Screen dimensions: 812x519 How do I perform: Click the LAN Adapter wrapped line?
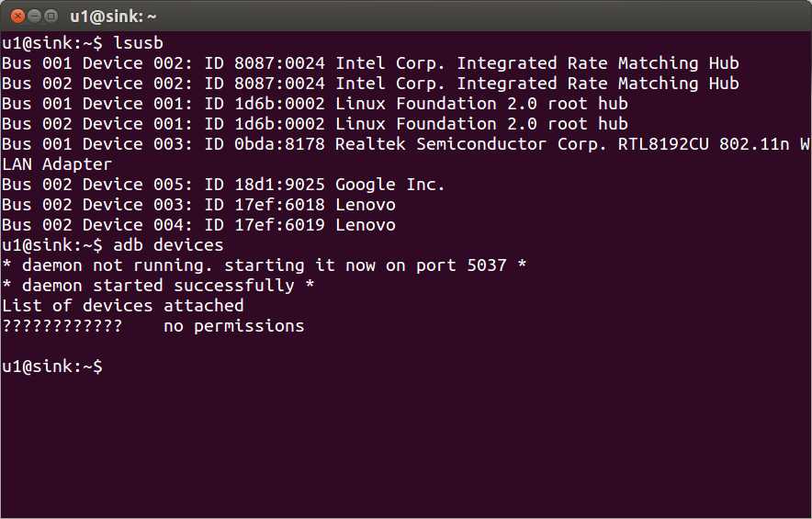click(x=57, y=164)
